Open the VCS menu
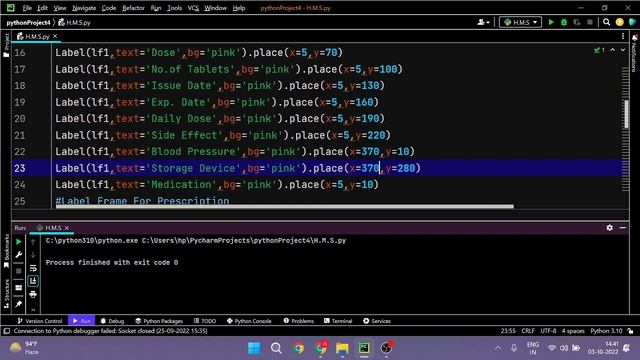The width and height of the screenshot is (640, 360). pyautogui.click(x=193, y=8)
